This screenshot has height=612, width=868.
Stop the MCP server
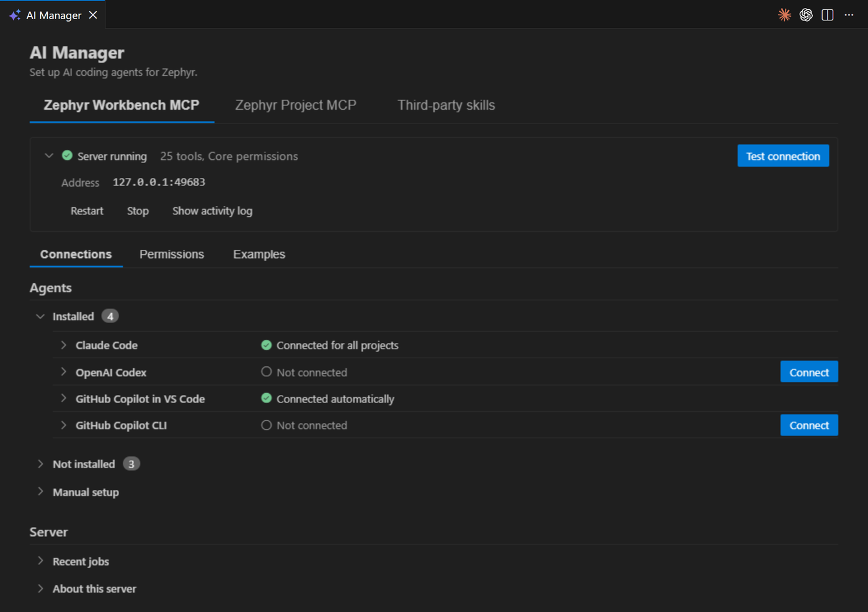138,211
